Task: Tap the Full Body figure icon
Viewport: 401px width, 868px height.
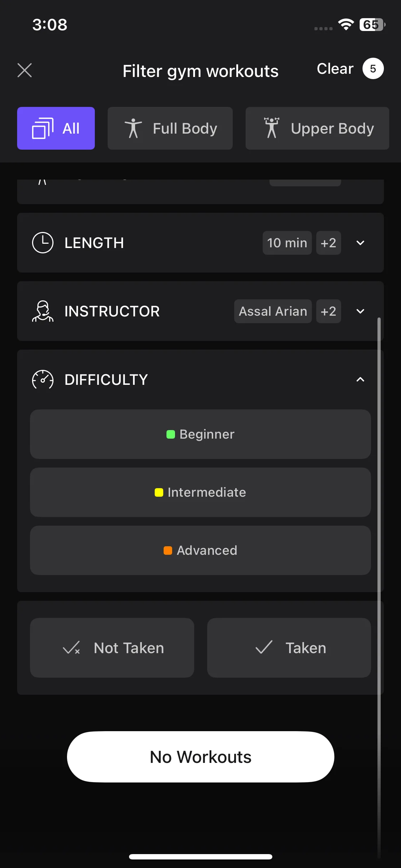Action: (133, 128)
